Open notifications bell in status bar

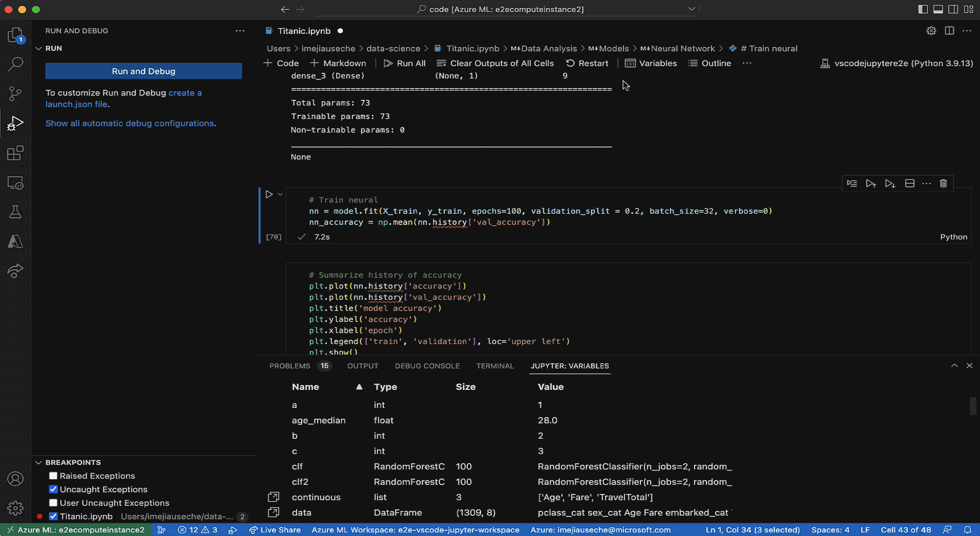coord(968,530)
